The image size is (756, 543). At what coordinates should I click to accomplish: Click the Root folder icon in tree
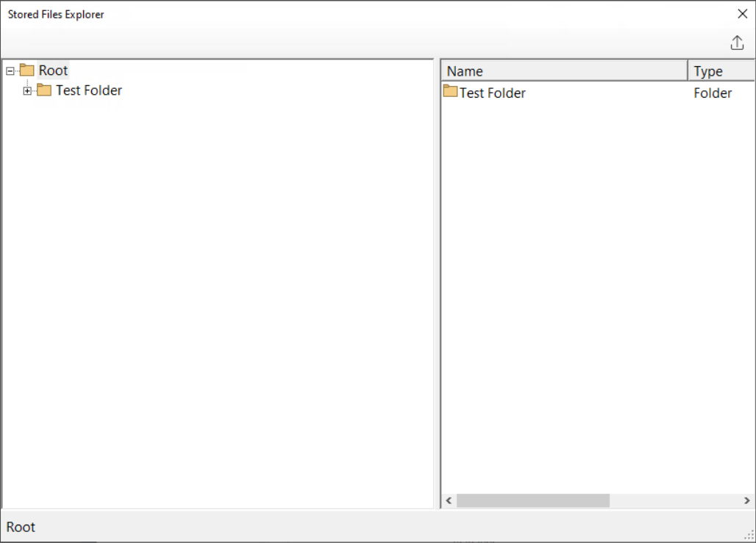pos(27,71)
